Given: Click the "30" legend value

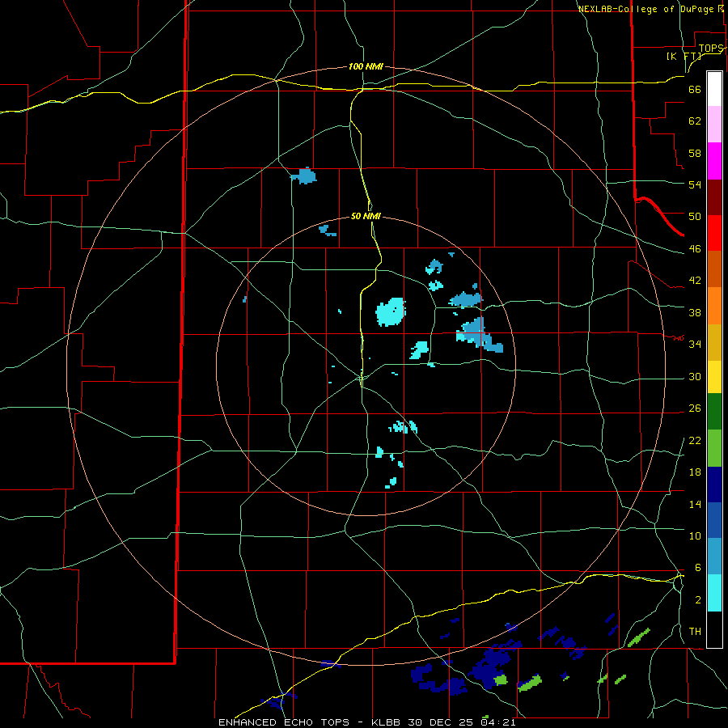Looking at the screenshot, I should [695, 376].
